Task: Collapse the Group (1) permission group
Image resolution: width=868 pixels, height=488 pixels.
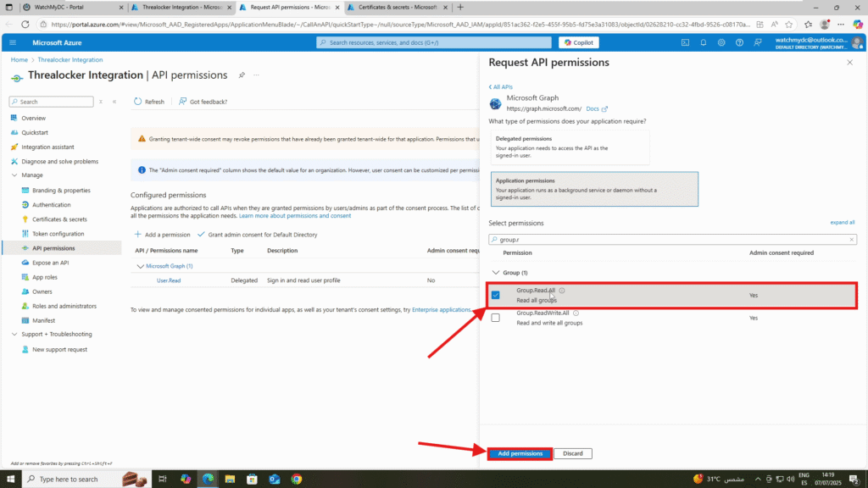Action: click(x=495, y=273)
